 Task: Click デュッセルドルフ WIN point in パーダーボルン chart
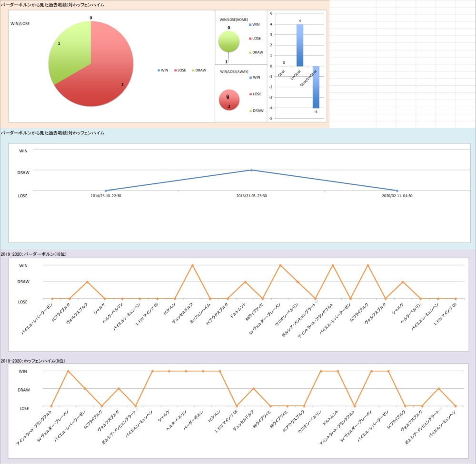192,265
